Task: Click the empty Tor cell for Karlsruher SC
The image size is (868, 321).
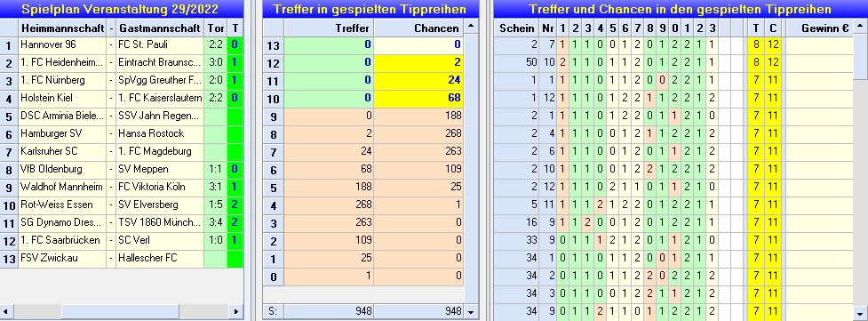Action: click(x=216, y=151)
